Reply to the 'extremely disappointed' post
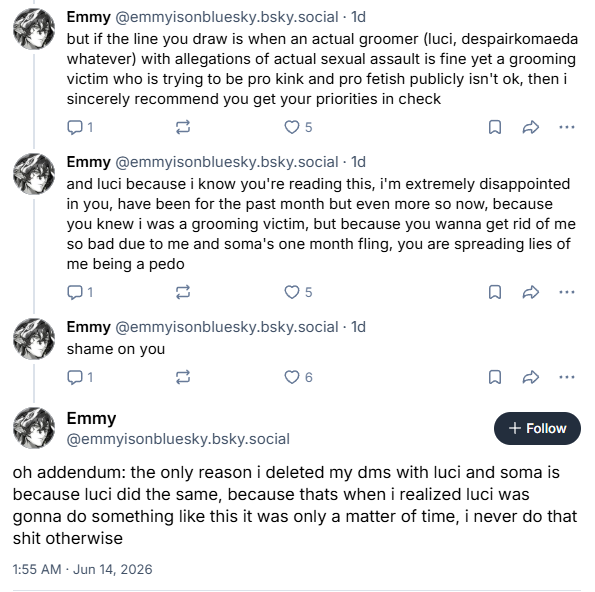Screen dimensions: 595x592 click(x=80, y=292)
